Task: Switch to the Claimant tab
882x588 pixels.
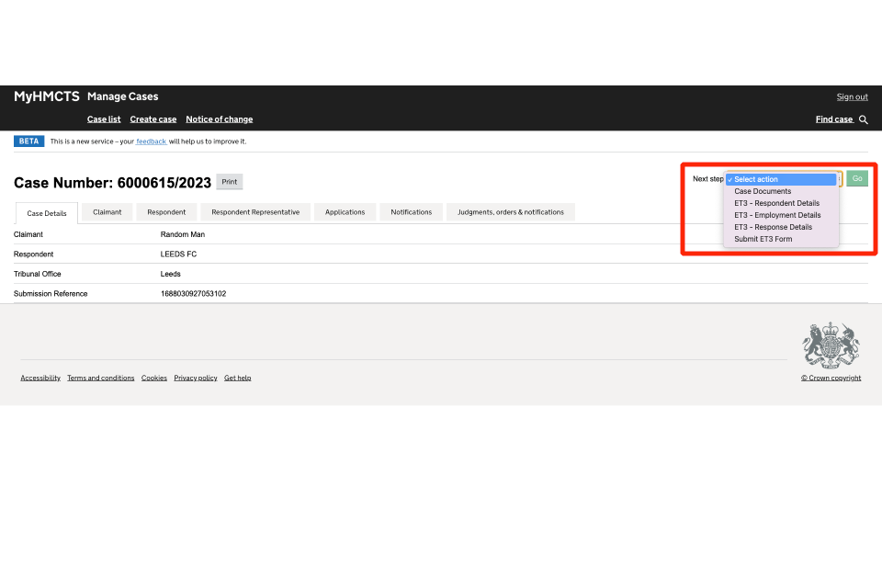Action: [107, 212]
